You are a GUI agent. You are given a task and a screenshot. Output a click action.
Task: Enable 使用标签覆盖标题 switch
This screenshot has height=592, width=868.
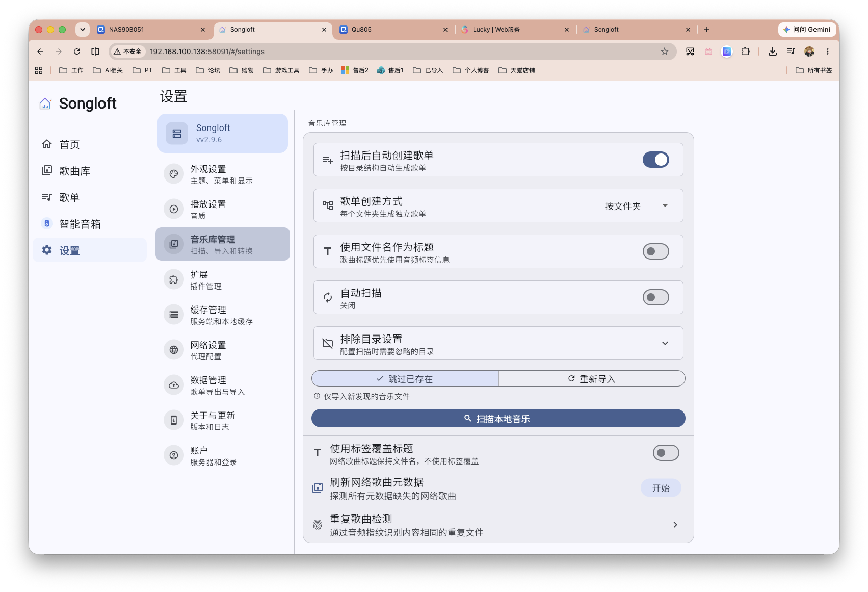[666, 453]
